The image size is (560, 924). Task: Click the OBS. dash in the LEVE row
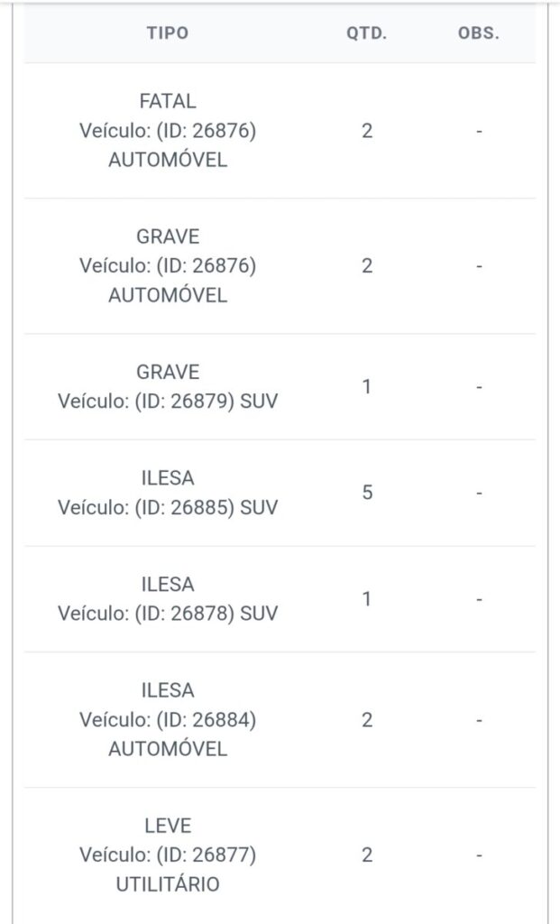coord(479,855)
